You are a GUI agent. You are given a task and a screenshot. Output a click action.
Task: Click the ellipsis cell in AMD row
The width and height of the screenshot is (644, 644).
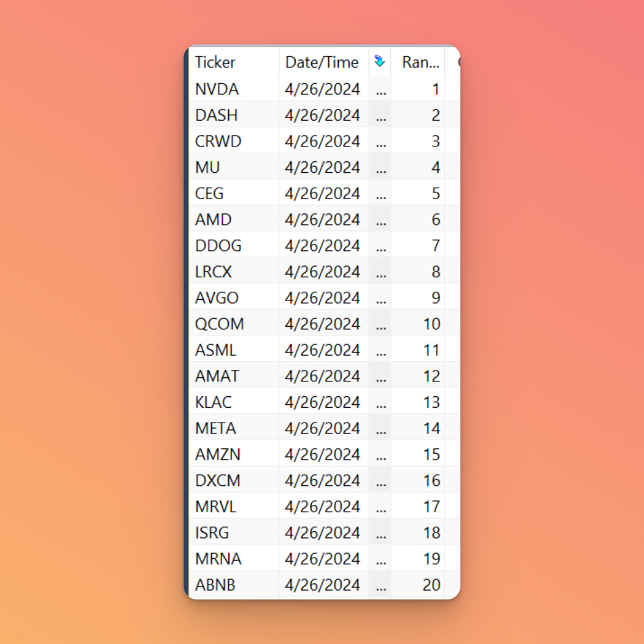380,219
